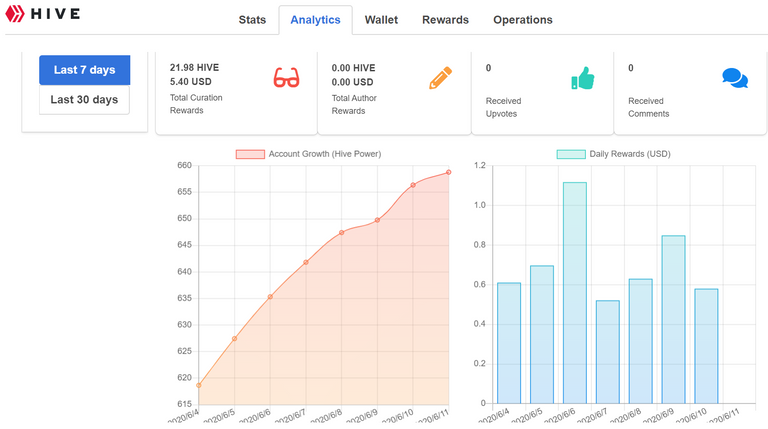
Task: Click the 2020/6/6 daily rewards bar
Action: (575, 293)
